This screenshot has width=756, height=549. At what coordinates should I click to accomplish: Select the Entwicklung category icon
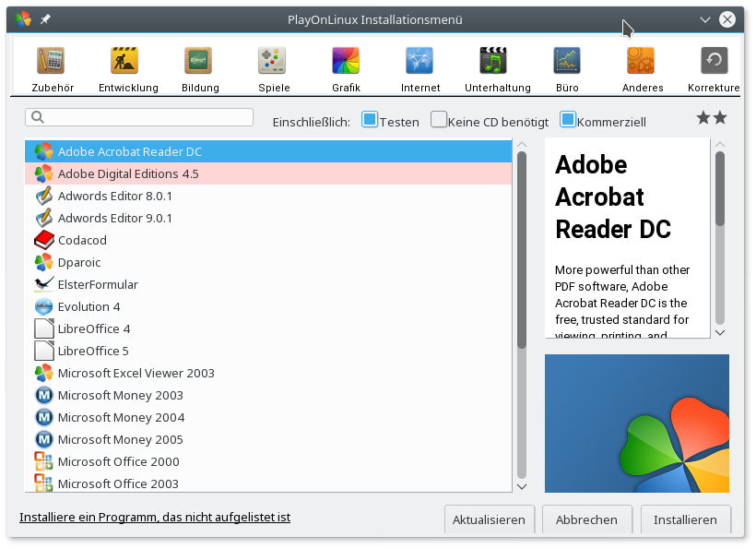click(x=124, y=62)
